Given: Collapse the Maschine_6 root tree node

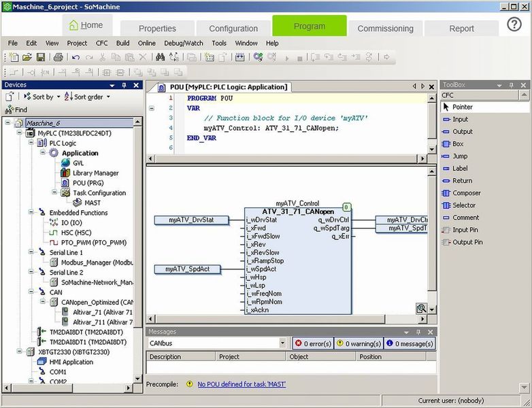Looking at the screenshot, I should (x=7, y=123).
